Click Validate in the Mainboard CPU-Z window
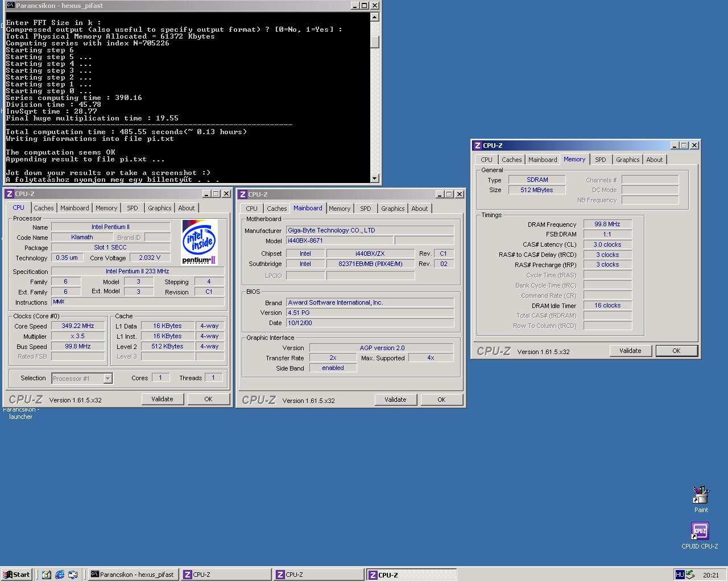Screen dimensions: 728x582 pos(395,400)
